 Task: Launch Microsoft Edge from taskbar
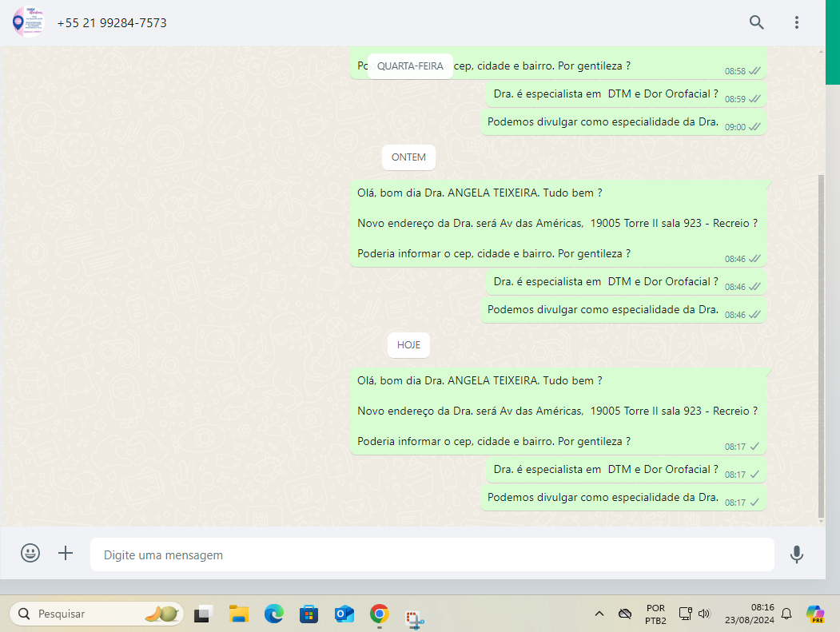coord(274,614)
